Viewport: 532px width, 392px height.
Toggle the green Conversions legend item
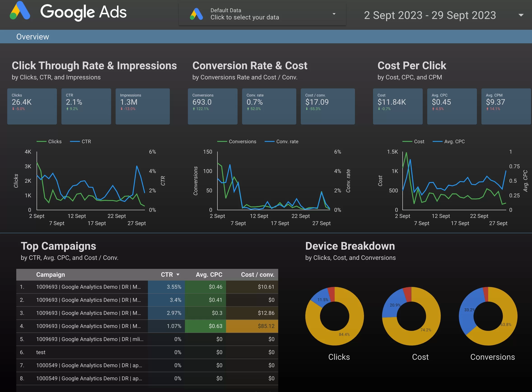(237, 141)
